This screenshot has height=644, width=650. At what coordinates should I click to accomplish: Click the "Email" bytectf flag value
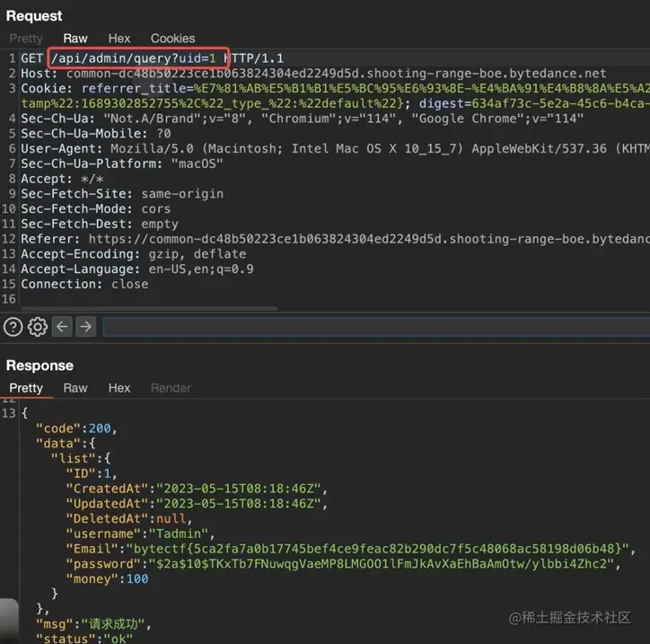tap(378, 549)
